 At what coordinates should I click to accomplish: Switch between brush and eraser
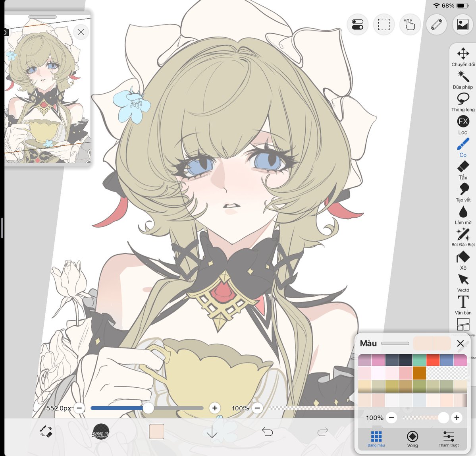click(x=46, y=432)
